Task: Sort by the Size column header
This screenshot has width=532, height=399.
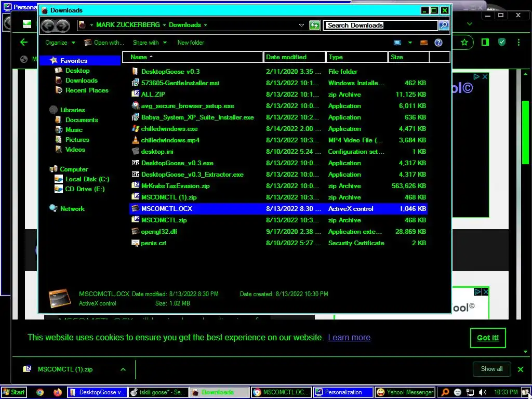Action: 408,57
